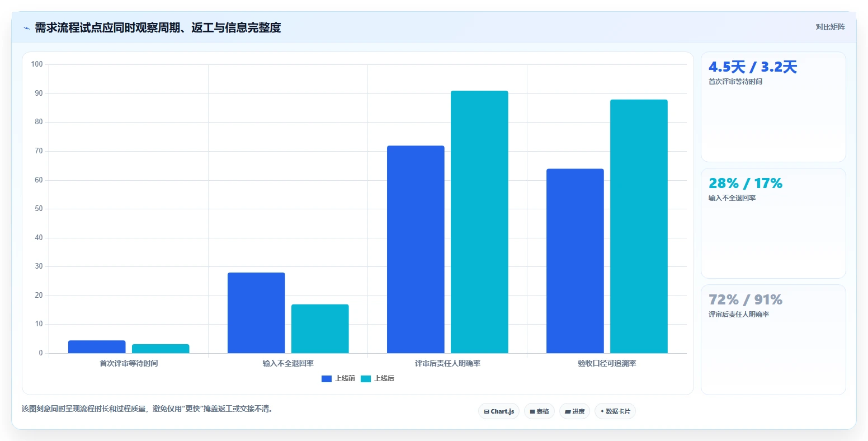Click the 上线前 bar for 首次评审等待时间

click(97, 347)
